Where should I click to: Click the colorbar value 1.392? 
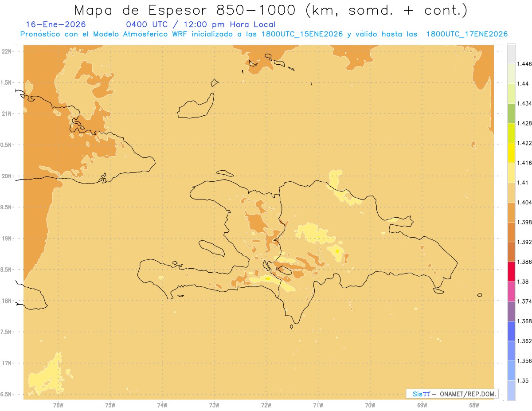(525, 242)
